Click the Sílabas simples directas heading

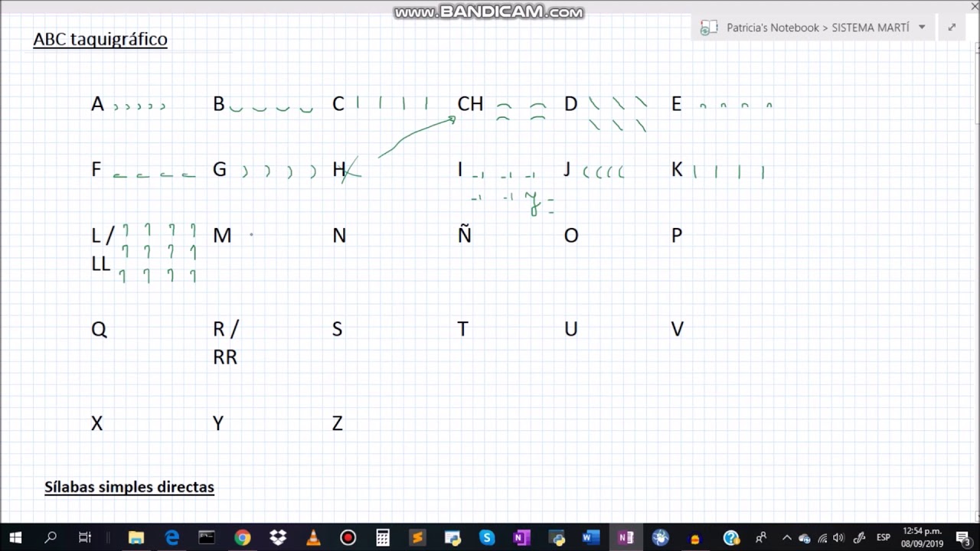pyautogui.click(x=129, y=487)
